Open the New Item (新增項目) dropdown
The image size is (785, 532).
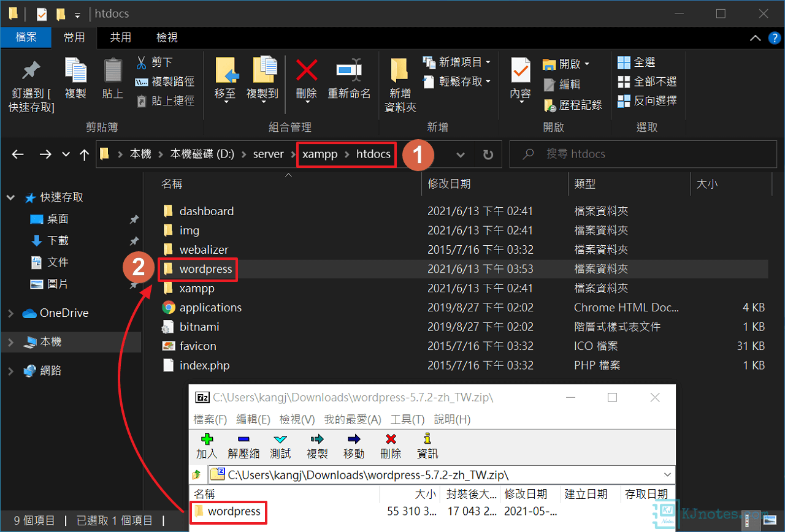457,63
